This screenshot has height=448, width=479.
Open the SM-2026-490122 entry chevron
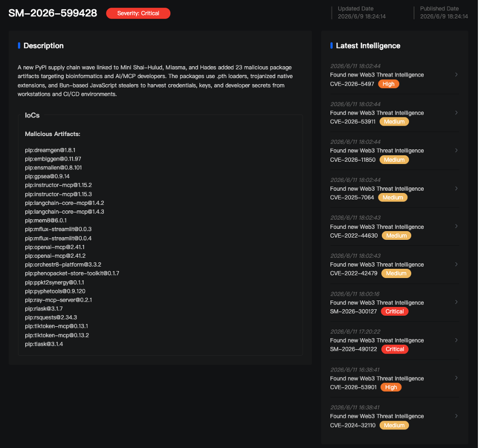(456, 340)
